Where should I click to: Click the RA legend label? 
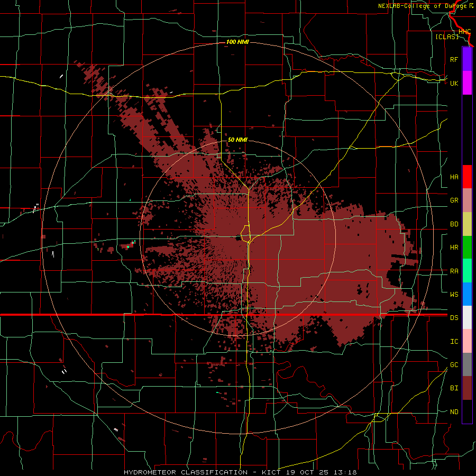[x=454, y=271]
